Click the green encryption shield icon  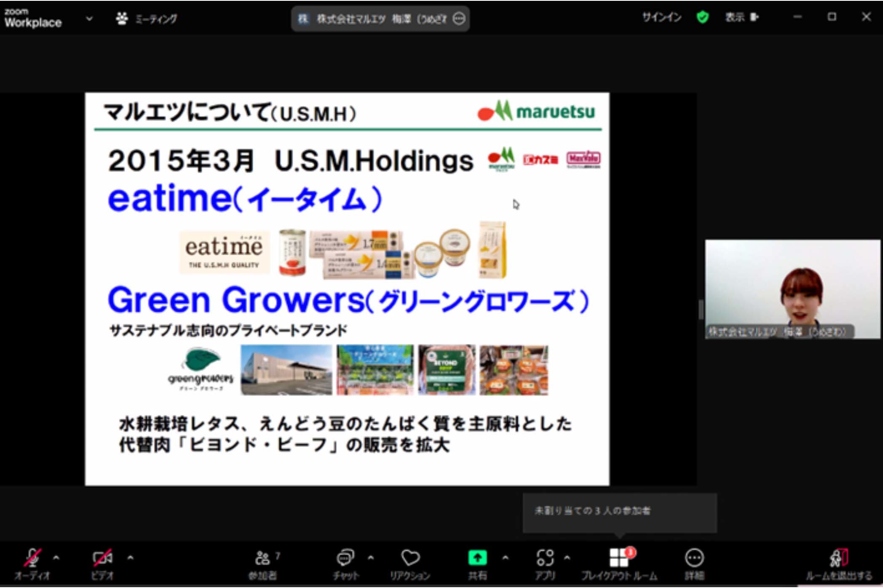point(702,17)
